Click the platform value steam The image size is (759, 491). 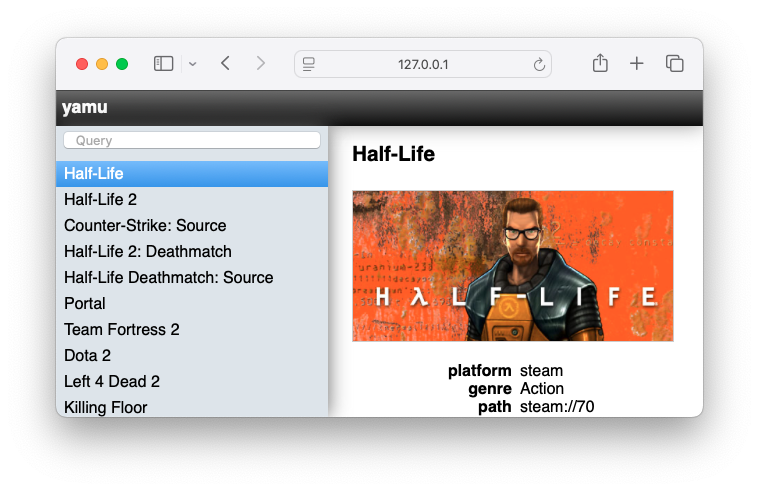541,371
